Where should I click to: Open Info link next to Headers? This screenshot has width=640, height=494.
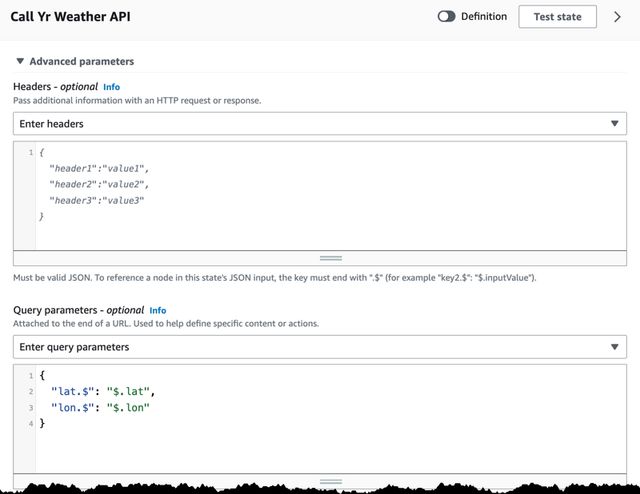[111, 87]
